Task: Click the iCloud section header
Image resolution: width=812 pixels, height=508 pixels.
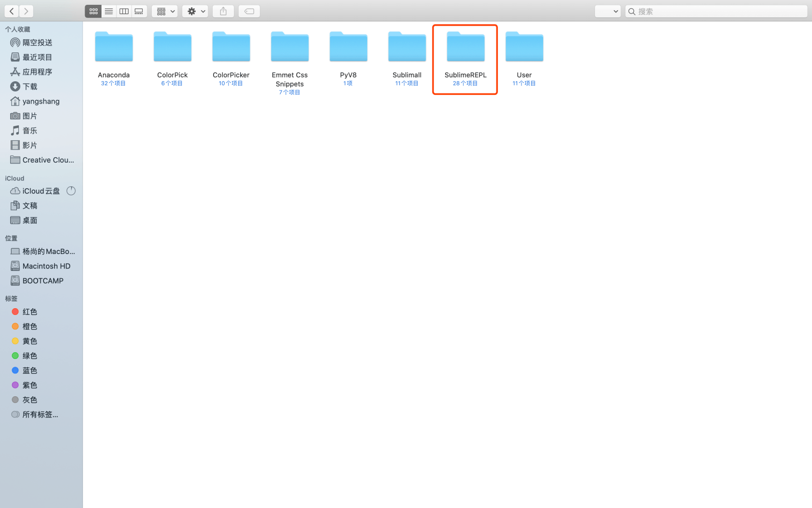Action: pos(14,179)
